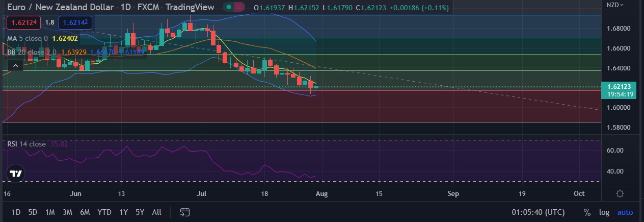Click the red sell price 1.62124
This screenshot has width=644, height=222.
pyautogui.click(x=23, y=22)
